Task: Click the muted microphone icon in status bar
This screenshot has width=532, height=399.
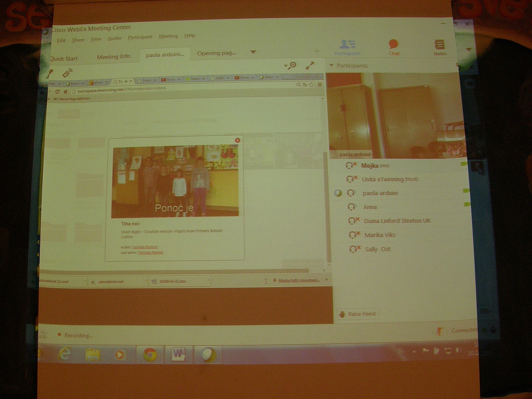Action: [439, 330]
